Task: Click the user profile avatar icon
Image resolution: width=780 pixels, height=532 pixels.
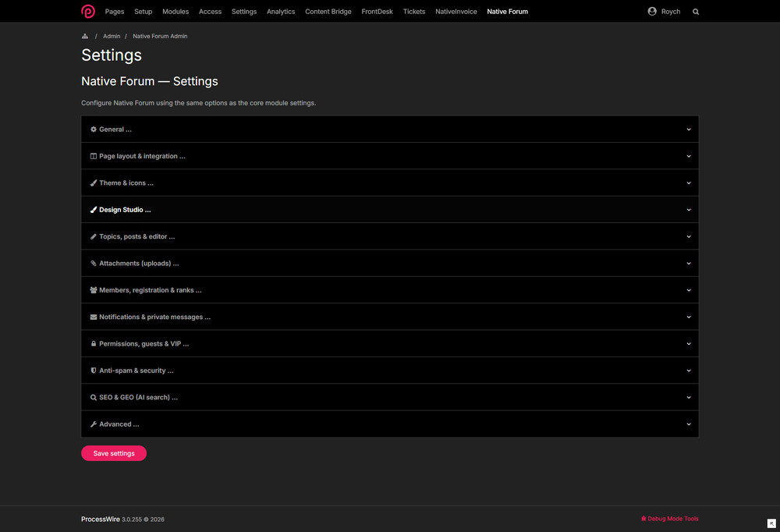Action: pos(652,11)
